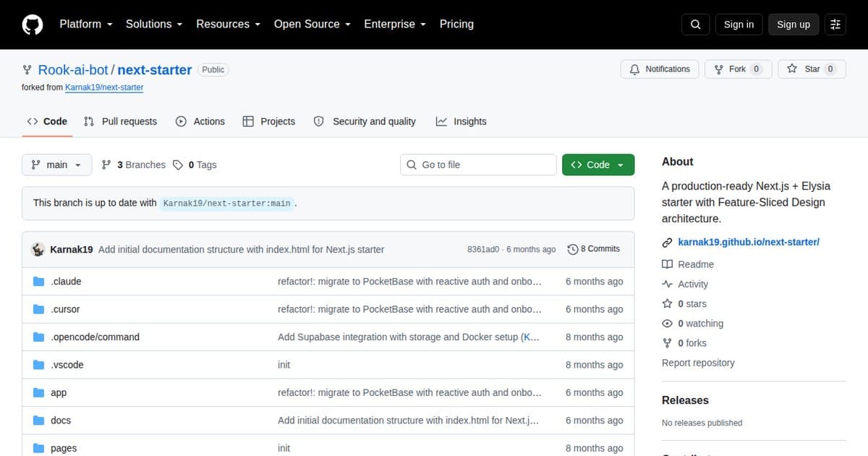Click the app folder icon
The image size is (868, 456).
click(39, 393)
